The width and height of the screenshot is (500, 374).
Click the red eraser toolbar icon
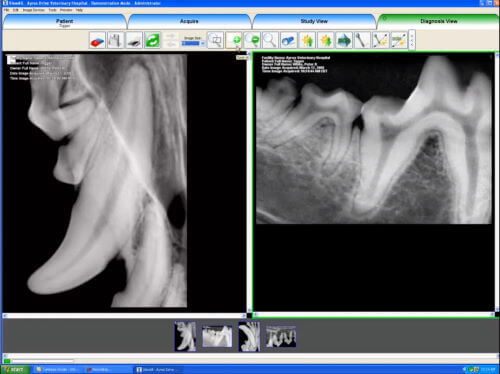[x=97, y=40]
